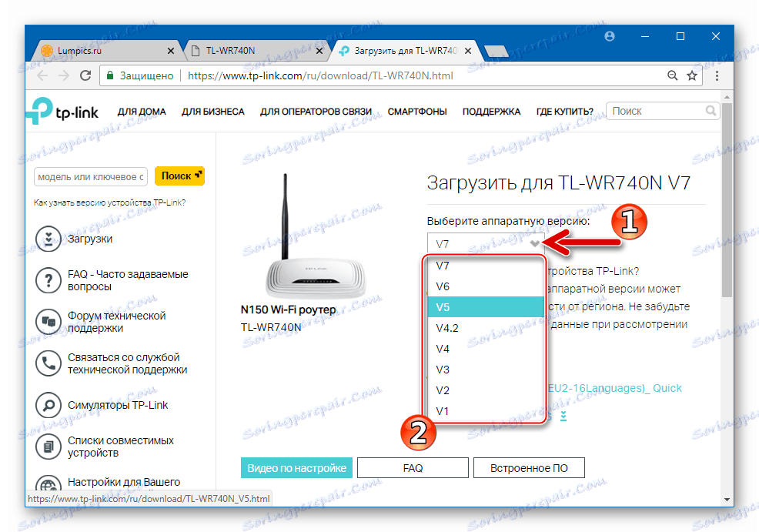Click the search magnifier in site search box
The height and width of the screenshot is (532, 759).
[x=711, y=111]
